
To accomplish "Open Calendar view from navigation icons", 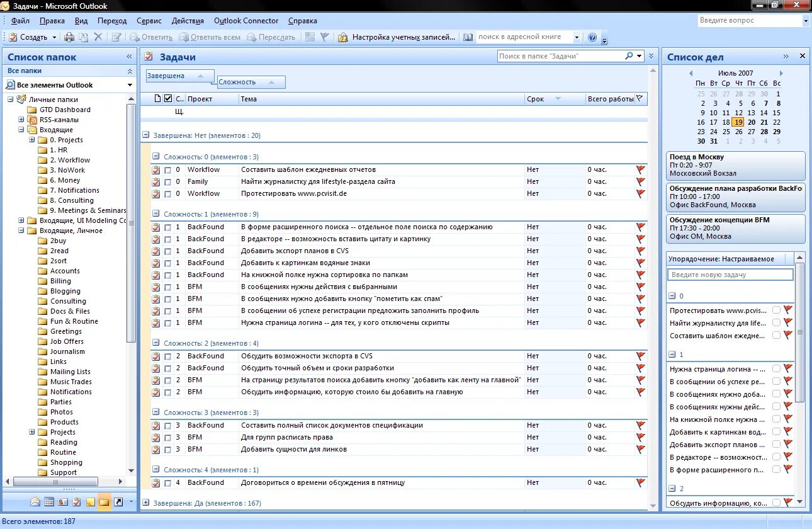I will 49,502.
